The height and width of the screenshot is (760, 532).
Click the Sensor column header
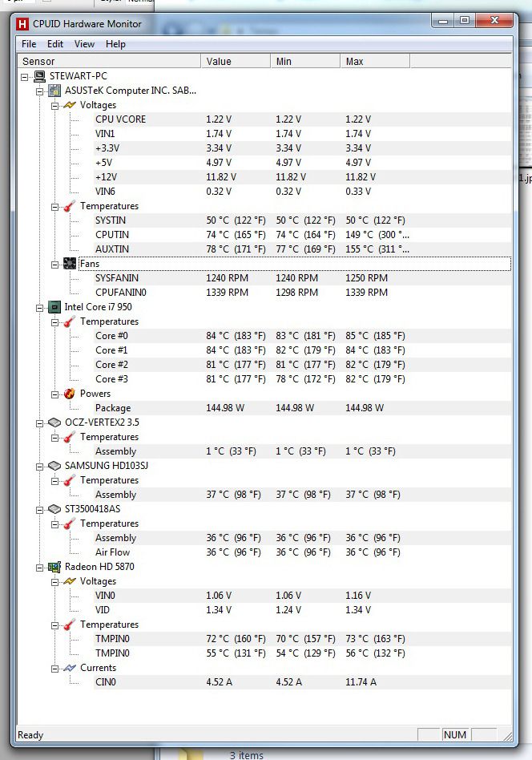[x=109, y=61]
